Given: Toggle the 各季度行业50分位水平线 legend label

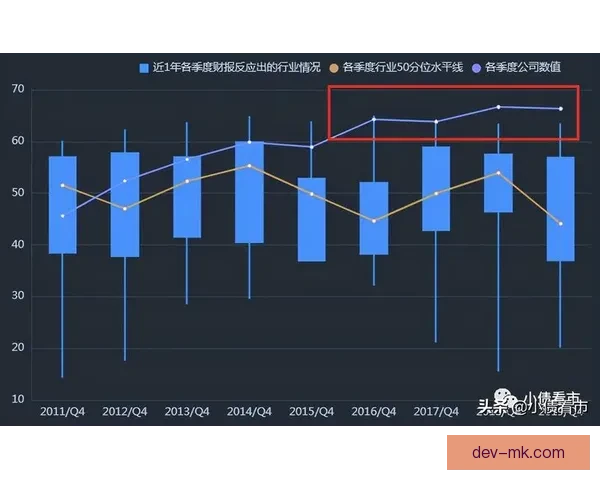Looking at the screenshot, I should [x=404, y=68].
